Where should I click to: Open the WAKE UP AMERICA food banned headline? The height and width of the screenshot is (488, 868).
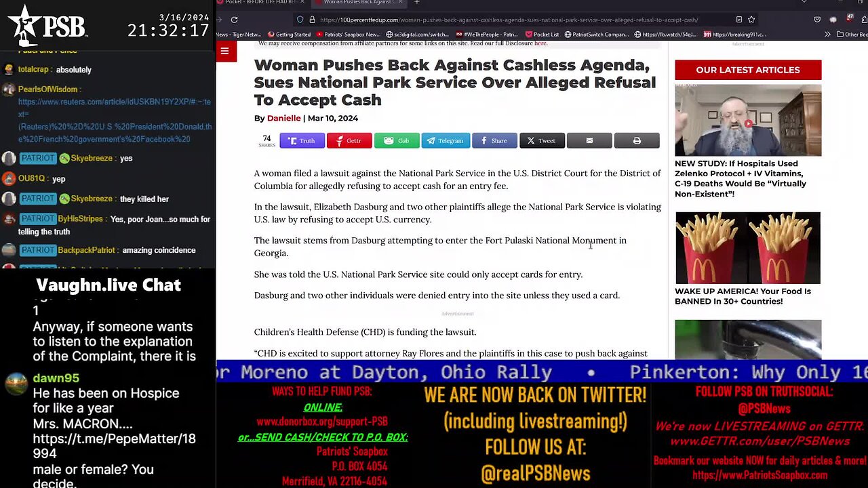coord(743,296)
